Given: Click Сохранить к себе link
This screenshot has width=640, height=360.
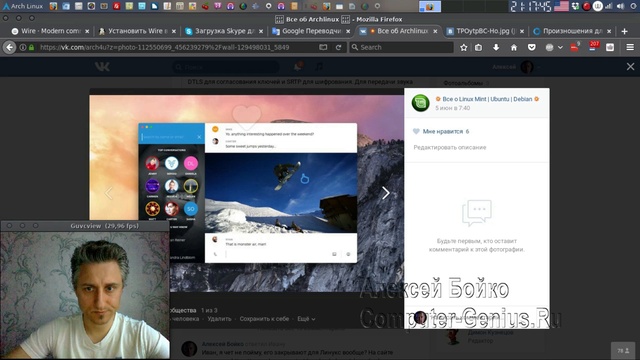Looking at the screenshot, I should pyautogui.click(x=264, y=319).
